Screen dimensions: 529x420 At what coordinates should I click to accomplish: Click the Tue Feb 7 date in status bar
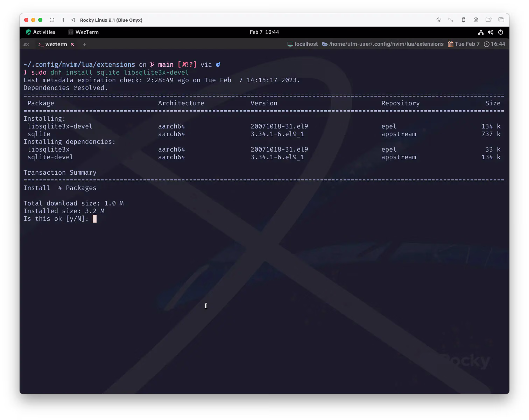tap(464, 44)
